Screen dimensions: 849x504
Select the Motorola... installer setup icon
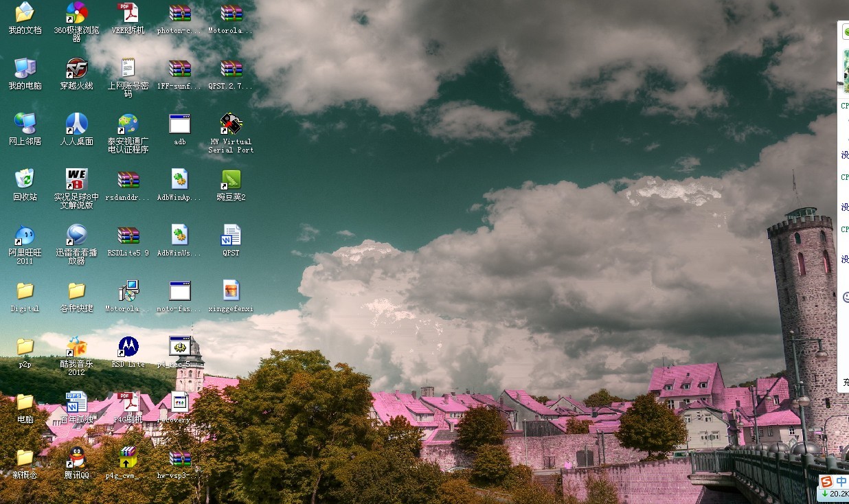[128, 290]
